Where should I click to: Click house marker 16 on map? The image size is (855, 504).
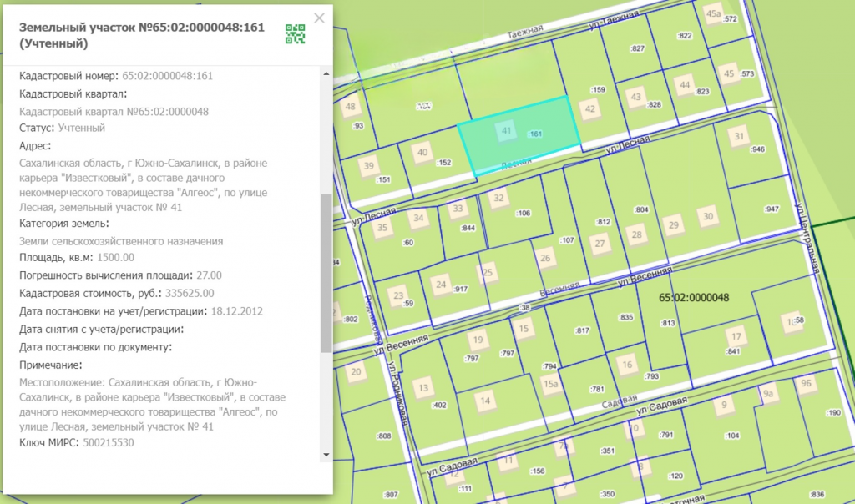click(627, 365)
